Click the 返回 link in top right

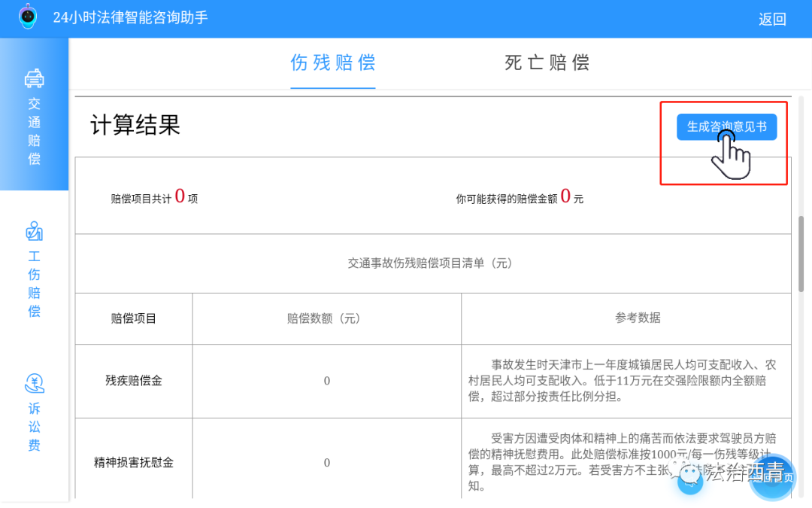[x=772, y=19]
